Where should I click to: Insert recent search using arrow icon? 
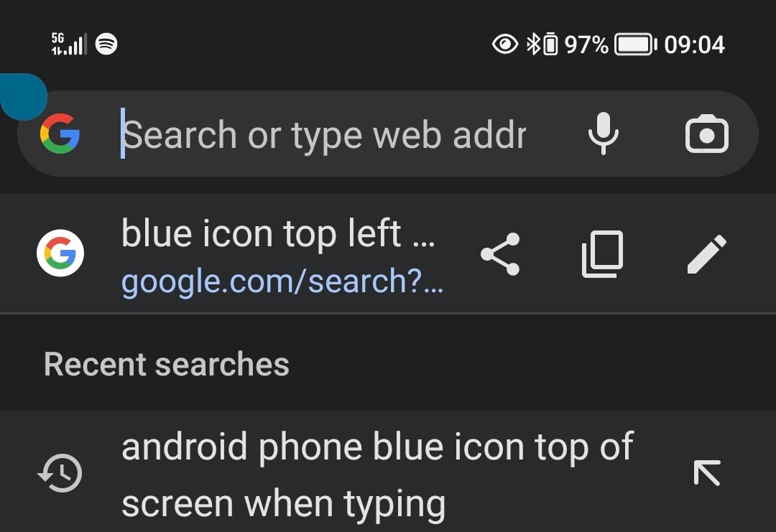tap(706, 473)
